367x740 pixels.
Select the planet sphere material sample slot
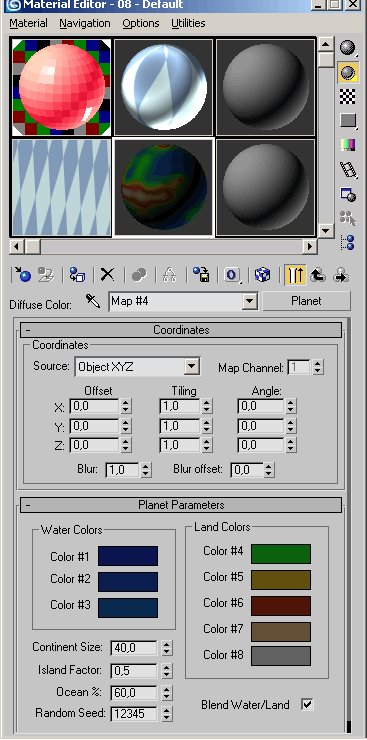click(x=163, y=187)
